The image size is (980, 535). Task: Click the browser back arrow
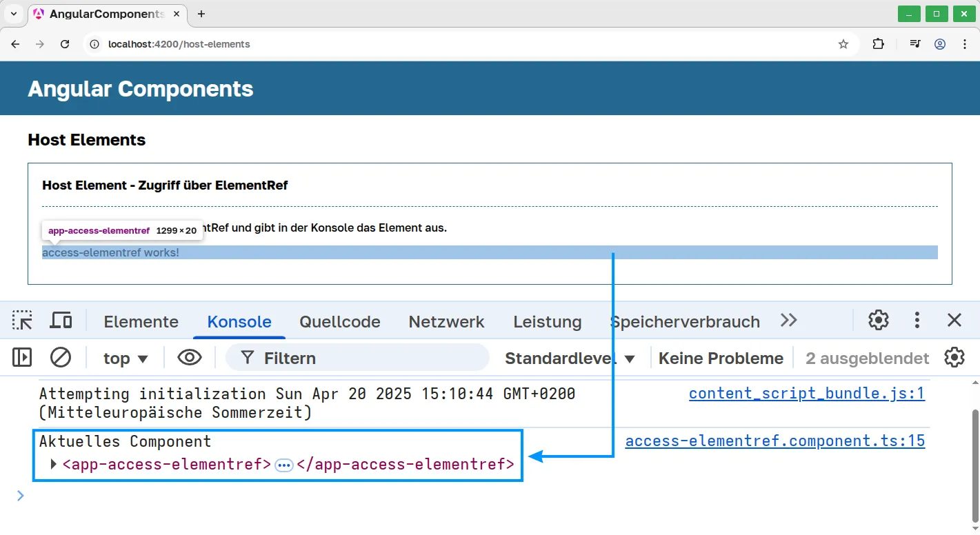16,44
